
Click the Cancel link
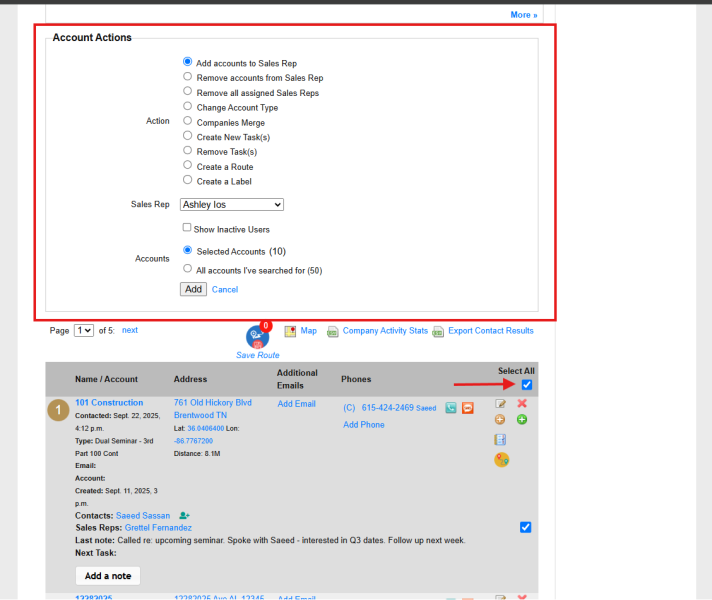pyautogui.click(x=225, y=290)
